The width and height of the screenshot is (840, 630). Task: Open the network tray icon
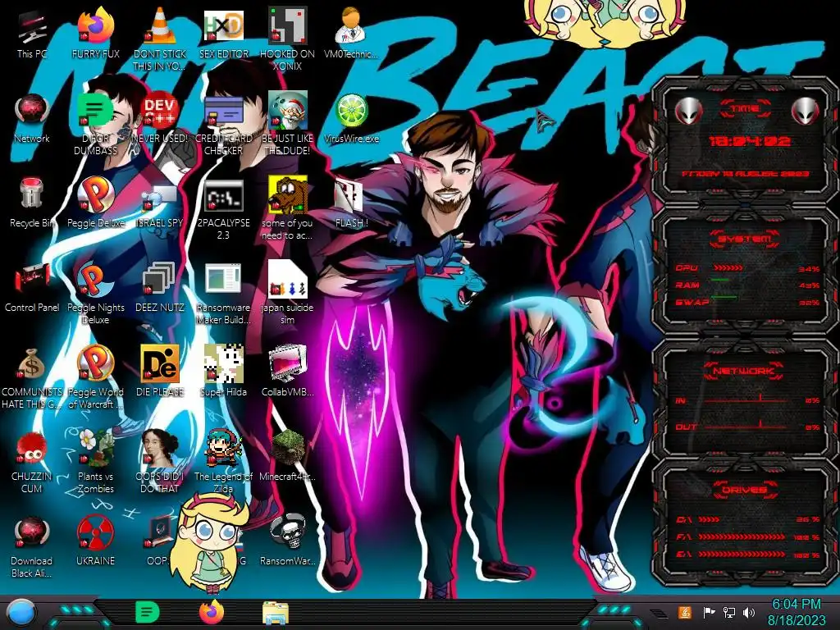[729, 612]
